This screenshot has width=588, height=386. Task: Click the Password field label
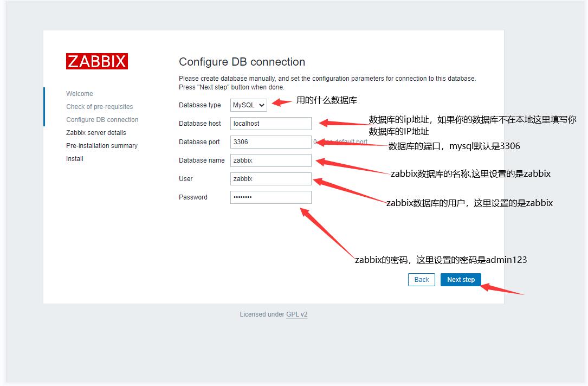pyautogui.click(x=193, y=197)
